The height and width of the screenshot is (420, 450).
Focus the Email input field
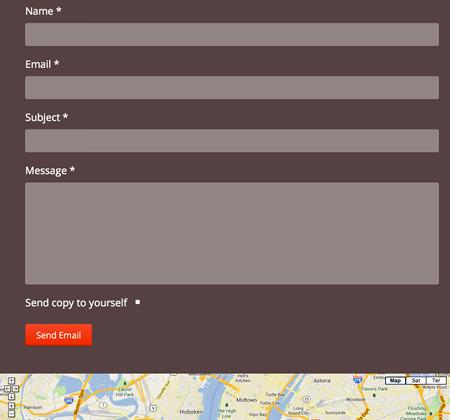232,88
